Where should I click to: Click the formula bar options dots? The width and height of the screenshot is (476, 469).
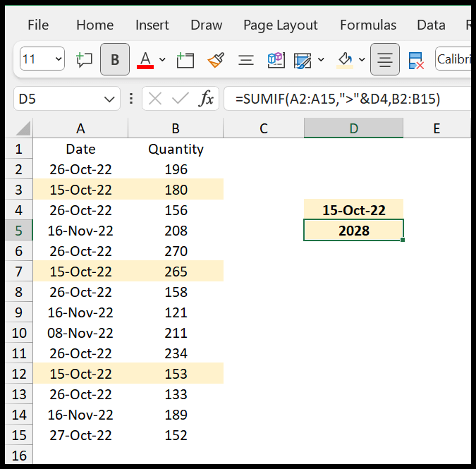(x=131, y=99)
